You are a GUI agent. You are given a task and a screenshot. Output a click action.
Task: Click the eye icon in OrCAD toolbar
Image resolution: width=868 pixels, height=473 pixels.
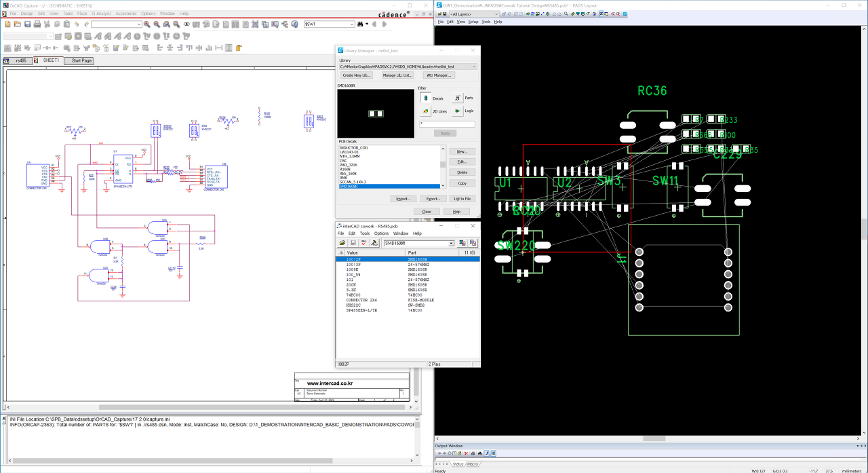186,24
